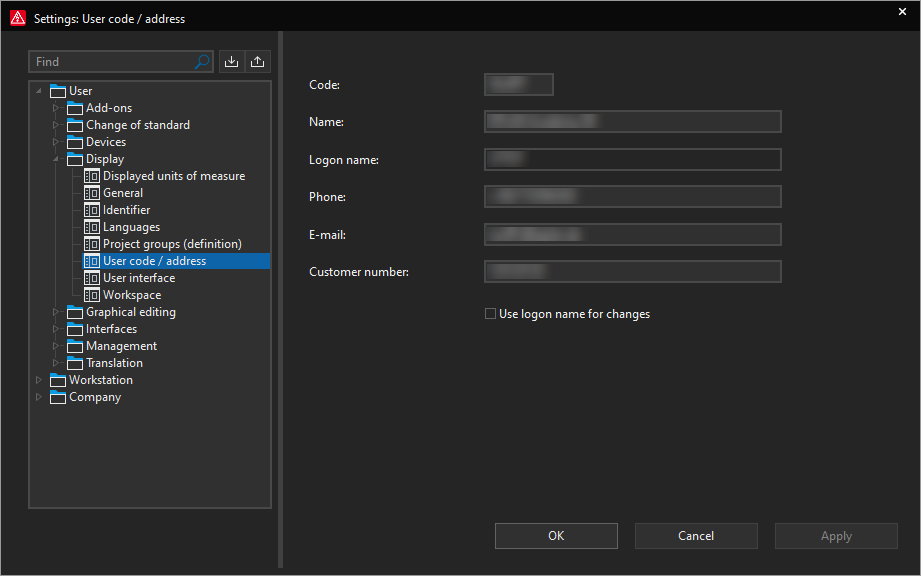Enable Use logon name for changes

click(x=491, y=314)
